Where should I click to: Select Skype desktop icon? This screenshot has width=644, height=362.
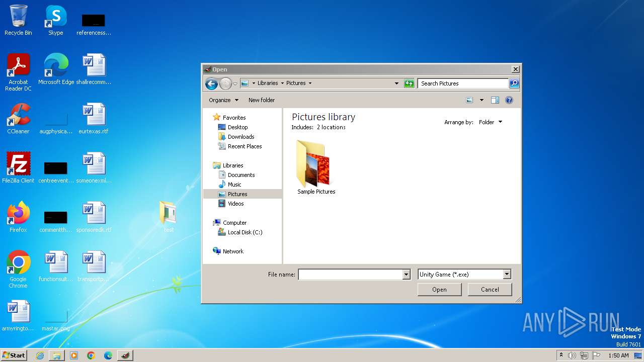(x=56, y=20)
